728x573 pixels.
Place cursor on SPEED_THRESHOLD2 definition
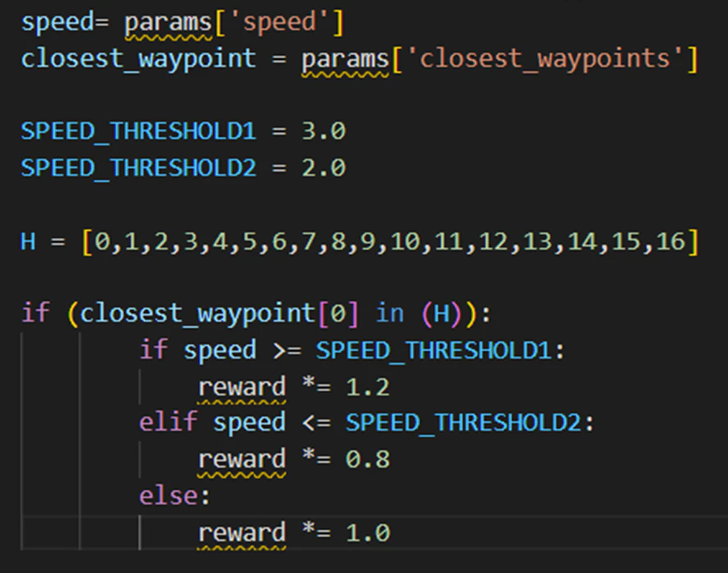138,168
